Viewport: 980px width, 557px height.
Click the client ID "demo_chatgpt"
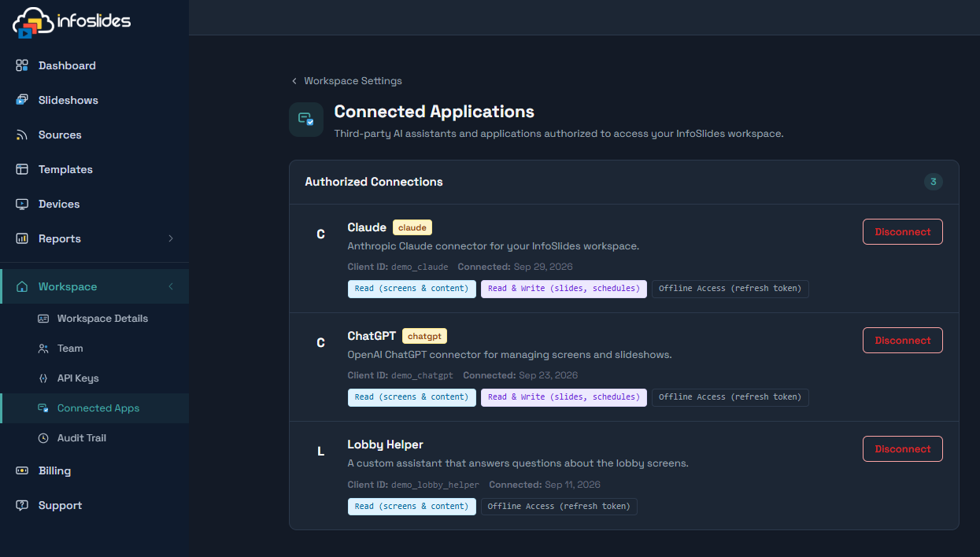[x=422, y=375]
